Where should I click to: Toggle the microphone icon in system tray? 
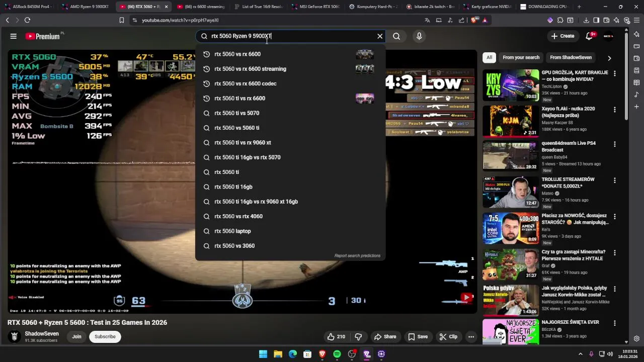[x=591, y=354]
